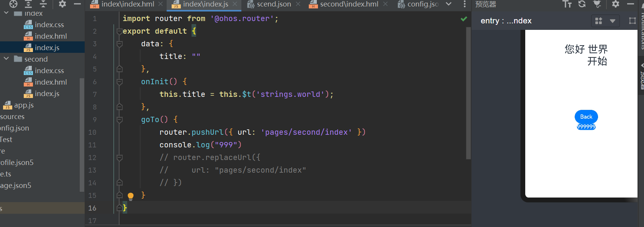
Task: Open the scend.json editor tab
Action: (x=274, y=4)
